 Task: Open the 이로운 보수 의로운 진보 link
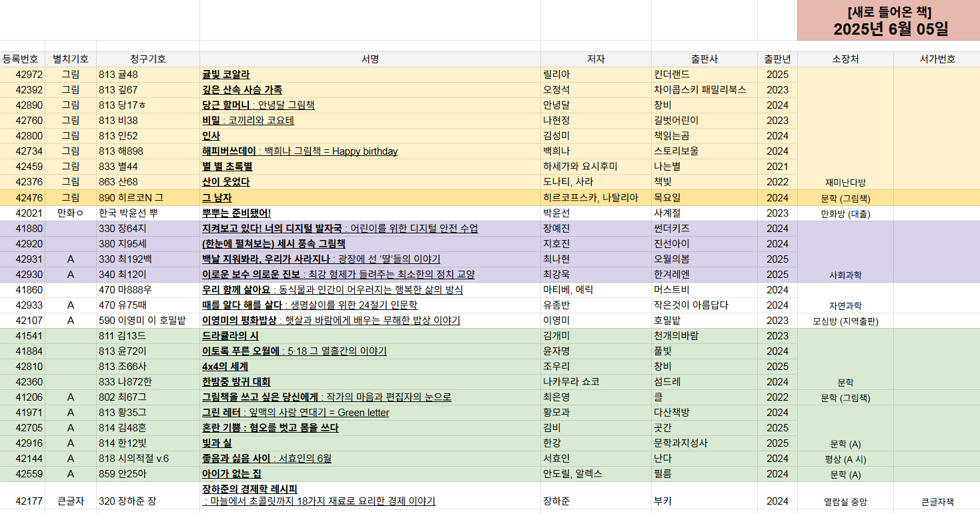[x=338, y=275]
